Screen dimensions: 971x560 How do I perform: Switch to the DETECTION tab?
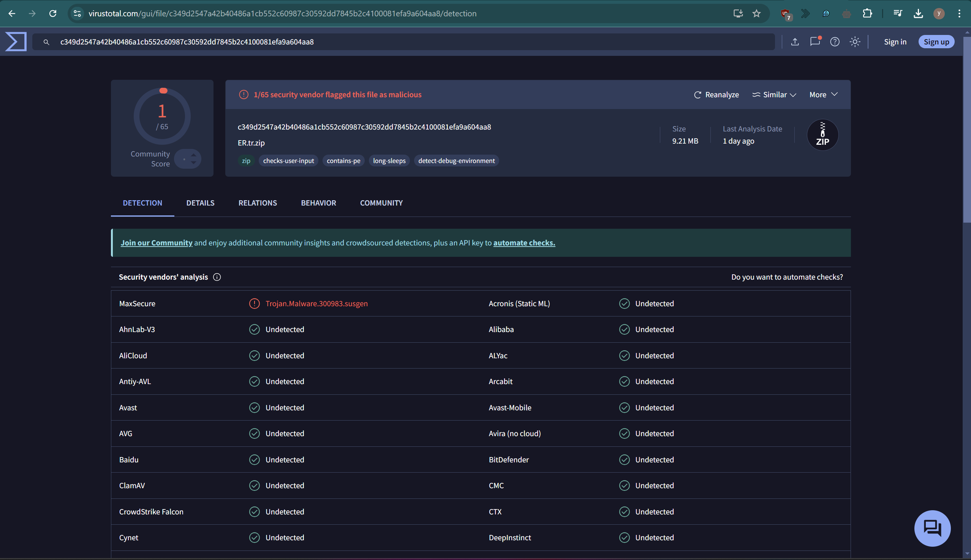(x=142, y=203)
